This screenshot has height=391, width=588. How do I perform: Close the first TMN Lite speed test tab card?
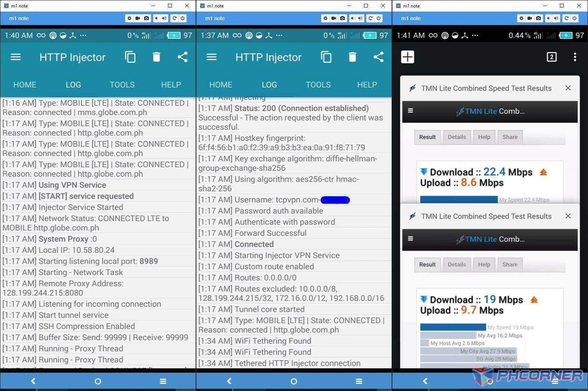coord(568,88)
